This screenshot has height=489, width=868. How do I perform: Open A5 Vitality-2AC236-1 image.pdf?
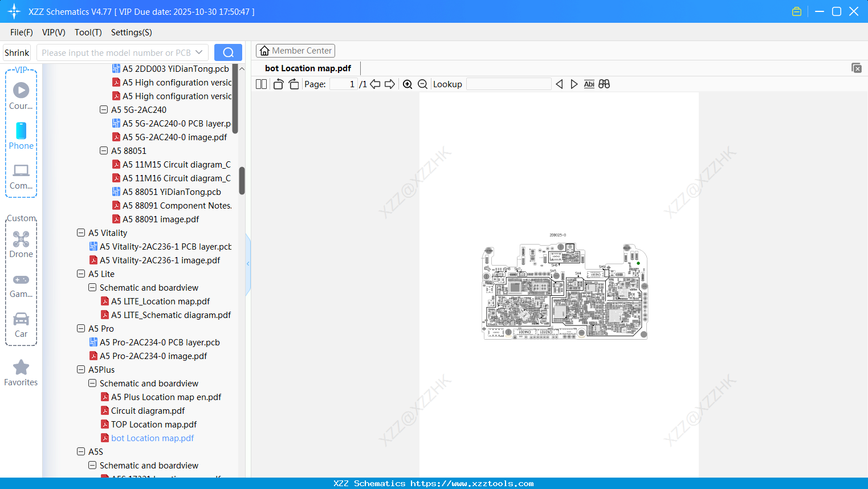160,260
